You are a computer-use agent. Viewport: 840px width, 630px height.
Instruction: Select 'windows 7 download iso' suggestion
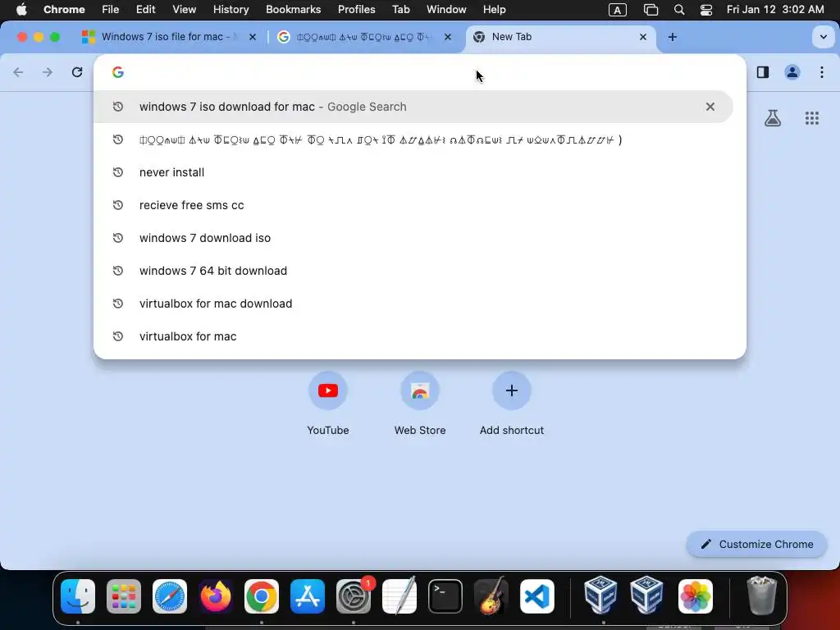(x=413, y=238)
